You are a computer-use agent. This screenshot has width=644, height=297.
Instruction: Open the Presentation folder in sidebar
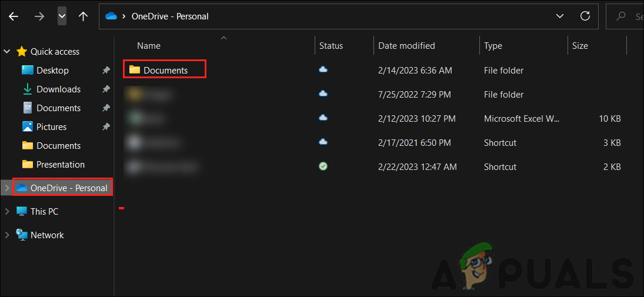point(61,164)
